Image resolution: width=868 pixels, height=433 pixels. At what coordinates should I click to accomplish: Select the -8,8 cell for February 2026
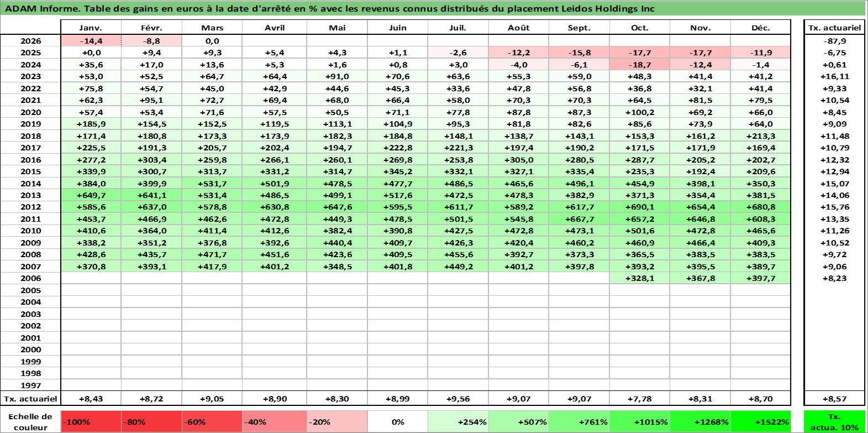(151, 41)
